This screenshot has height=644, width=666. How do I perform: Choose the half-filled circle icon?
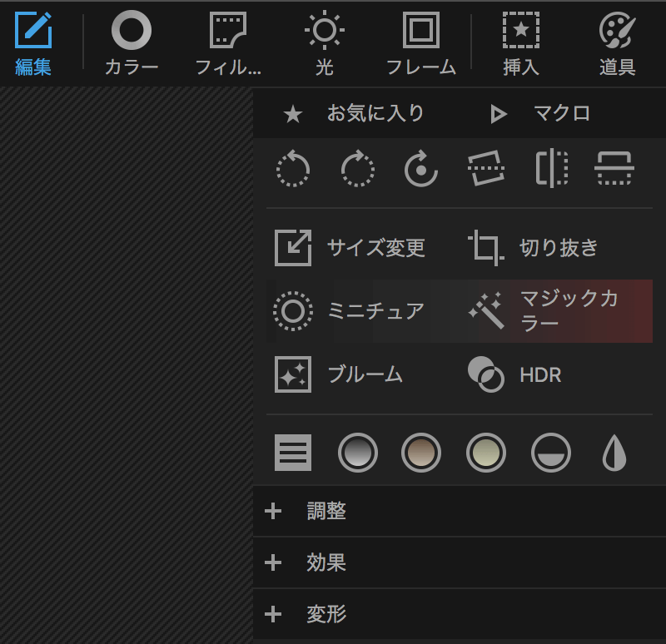pos(551,453)
